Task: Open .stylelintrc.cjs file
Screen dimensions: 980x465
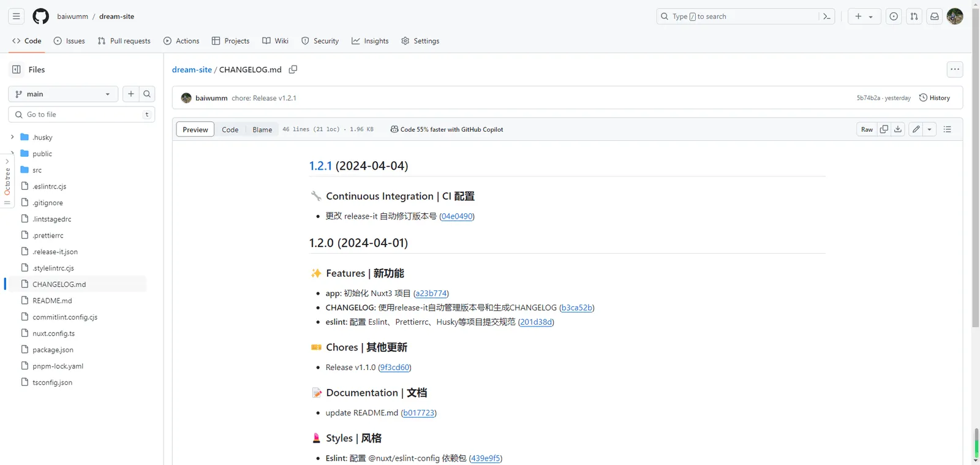Action: [53, 268]
